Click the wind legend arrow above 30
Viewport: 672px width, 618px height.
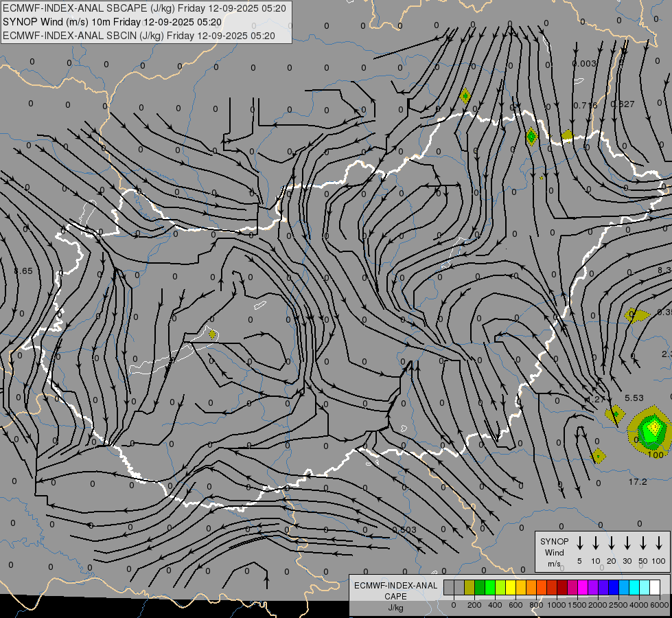[627, 543]
